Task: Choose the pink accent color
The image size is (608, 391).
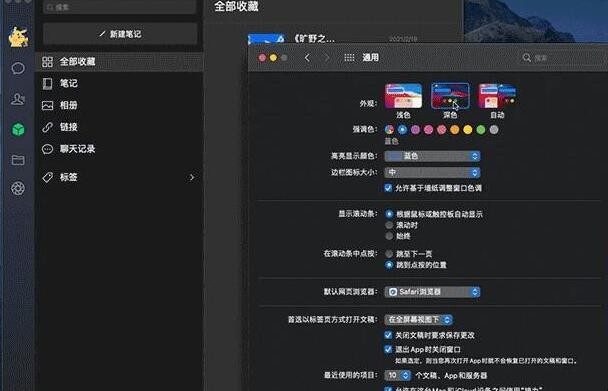Action: coord(428,130)
